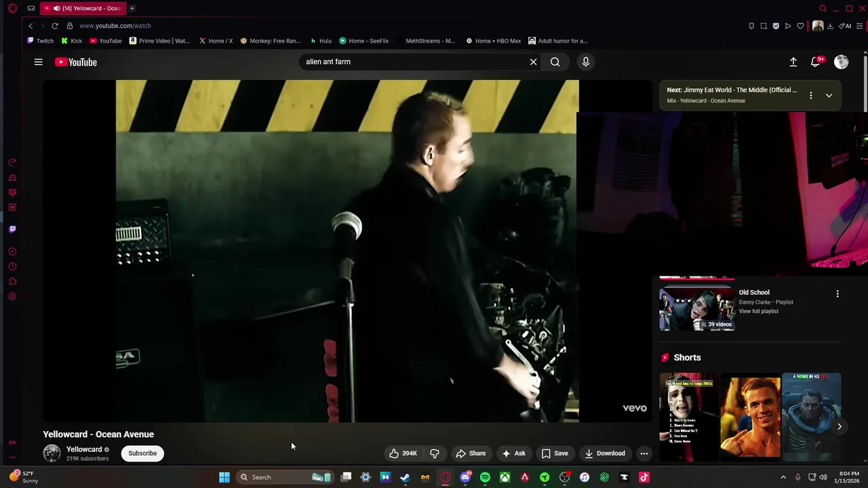Share the Ocean Avenue video
868x488 pixels.
click(471, 453)
